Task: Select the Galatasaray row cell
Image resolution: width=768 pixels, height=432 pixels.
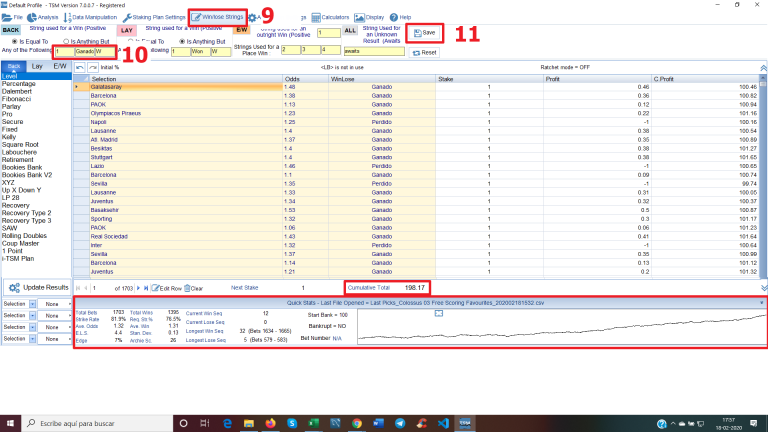Action: tap(186, 87)
